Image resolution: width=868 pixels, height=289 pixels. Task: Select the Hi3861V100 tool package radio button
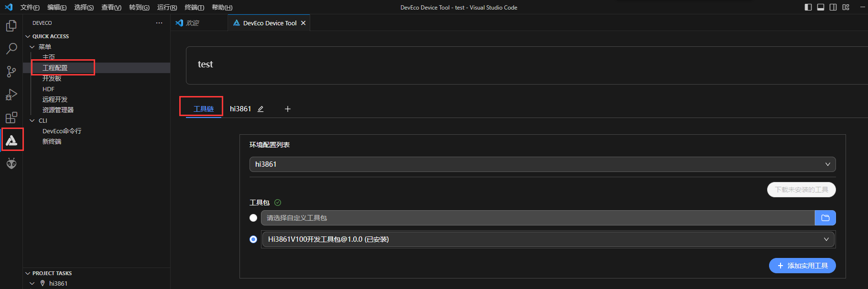pyautogui.click(x=253, y=239)
